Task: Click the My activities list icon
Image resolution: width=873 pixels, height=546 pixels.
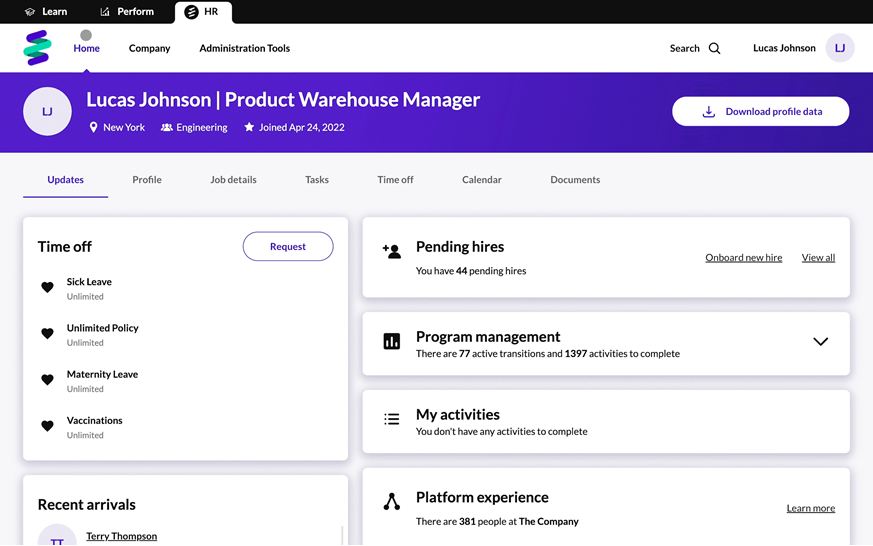Action: pos(392,419)
